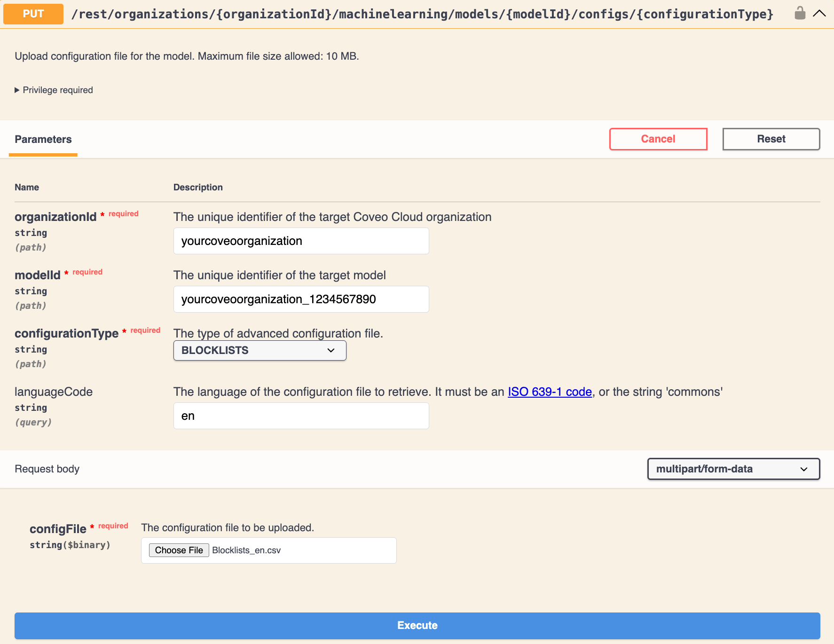Click the Privilege required disclosure triangle
Screen dimensions: 834x644
click(17, 90)
